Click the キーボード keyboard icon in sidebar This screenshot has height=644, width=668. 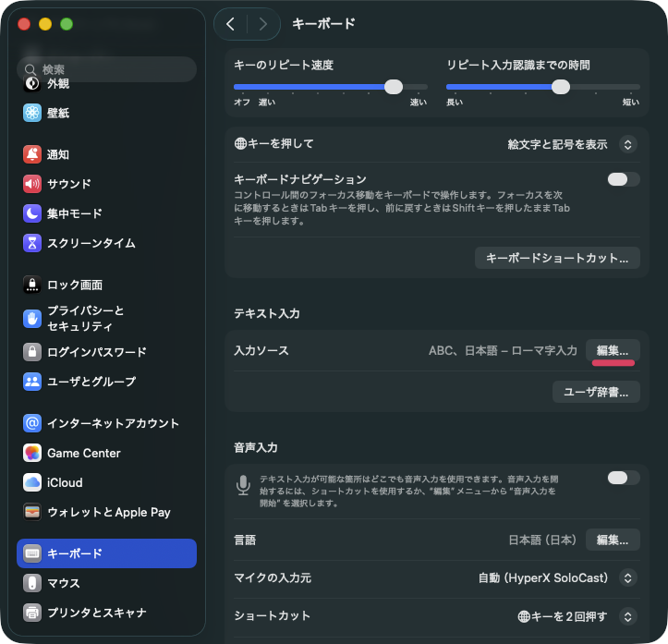click(x=32, y=553)
